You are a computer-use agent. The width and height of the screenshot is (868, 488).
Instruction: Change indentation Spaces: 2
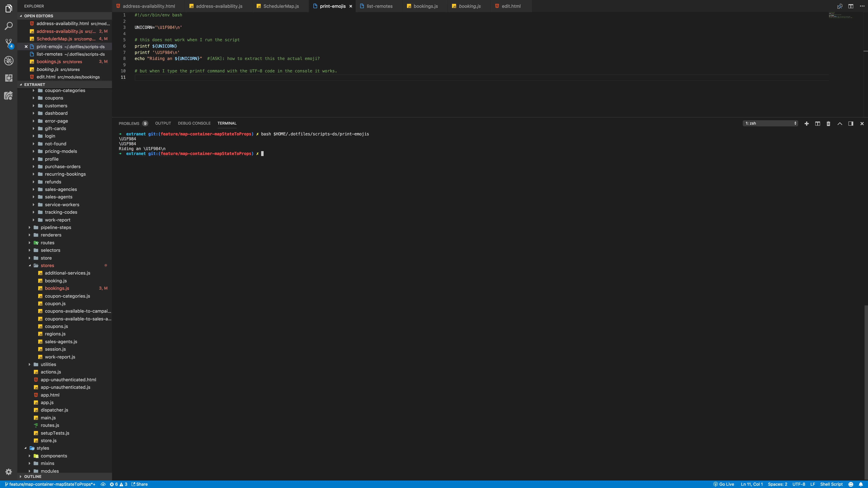[777, 484]
